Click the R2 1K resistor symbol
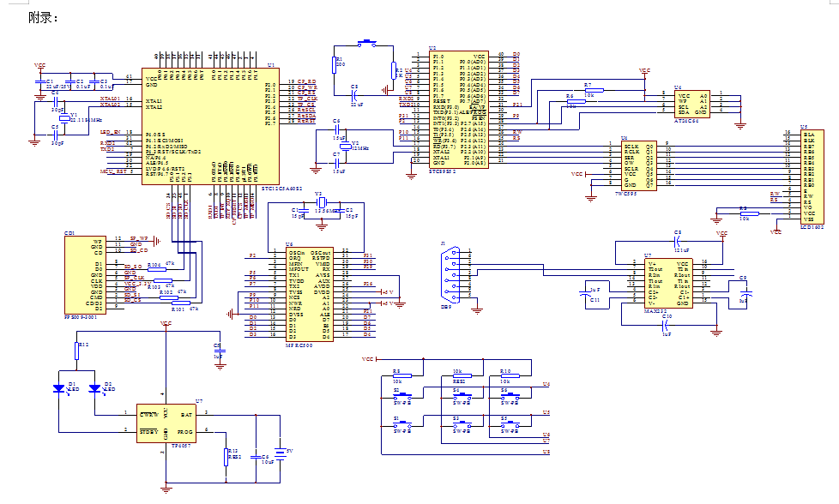This screenshot has height=504, width=839. click(x=393, y=70)
